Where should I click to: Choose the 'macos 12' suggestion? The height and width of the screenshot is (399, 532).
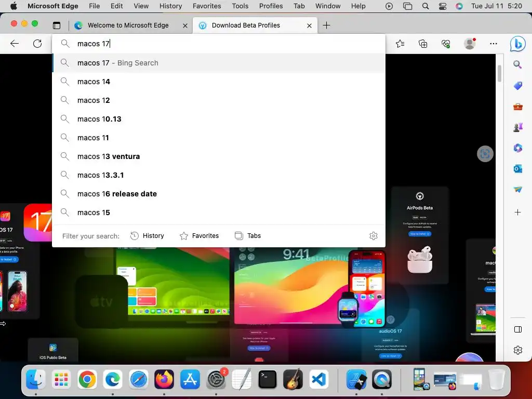tap(219, 100)
